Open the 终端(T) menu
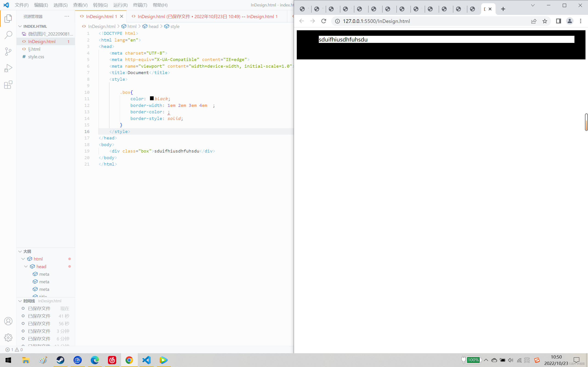588x367 pixels. (x=140, y=5)
